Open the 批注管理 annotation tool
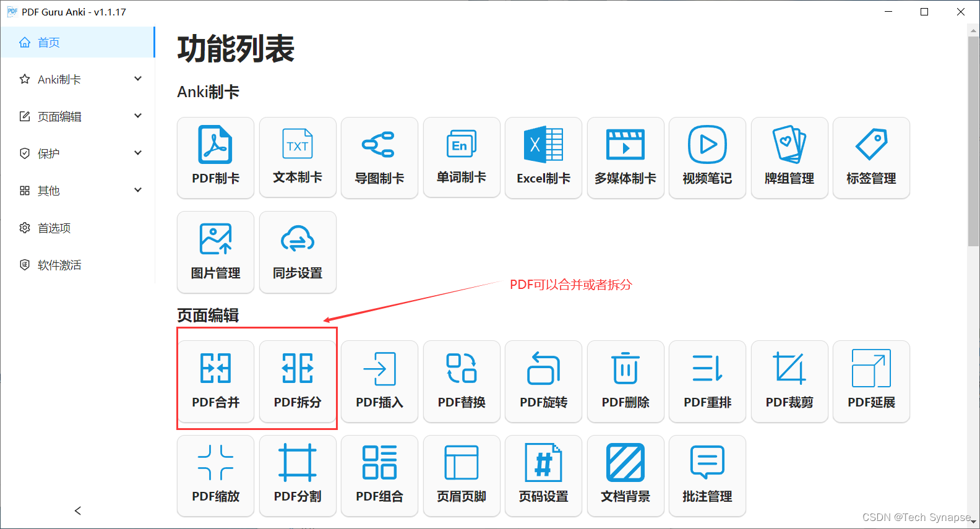The height and width of the screenshot is (529, 980). pos(707,476)
